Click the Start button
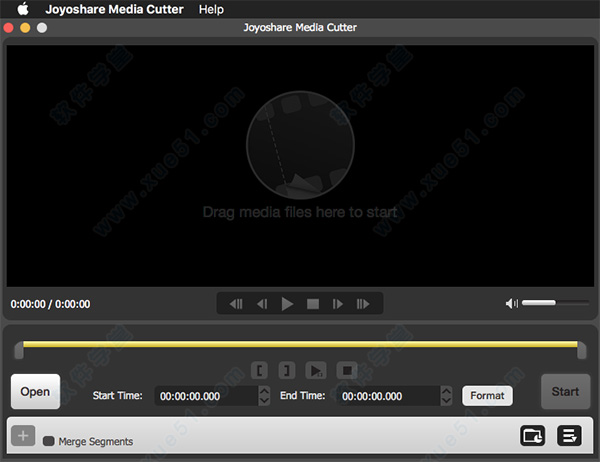The height and width of the screenshot is (462, 600). 566,392
